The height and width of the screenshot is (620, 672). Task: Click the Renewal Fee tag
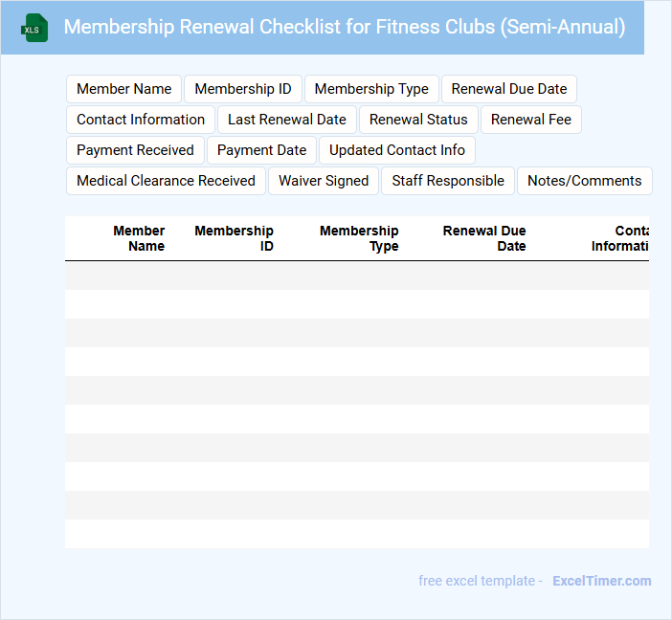531,120
